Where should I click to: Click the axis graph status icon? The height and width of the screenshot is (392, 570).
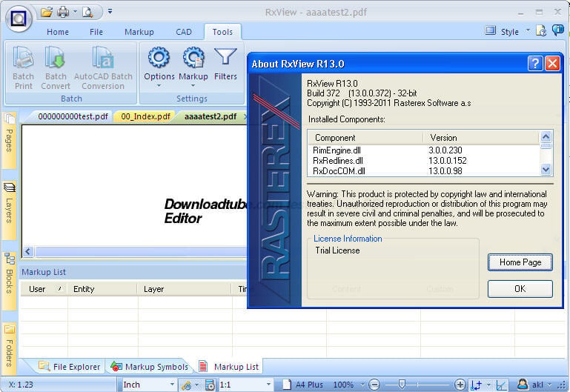(501, 385)
